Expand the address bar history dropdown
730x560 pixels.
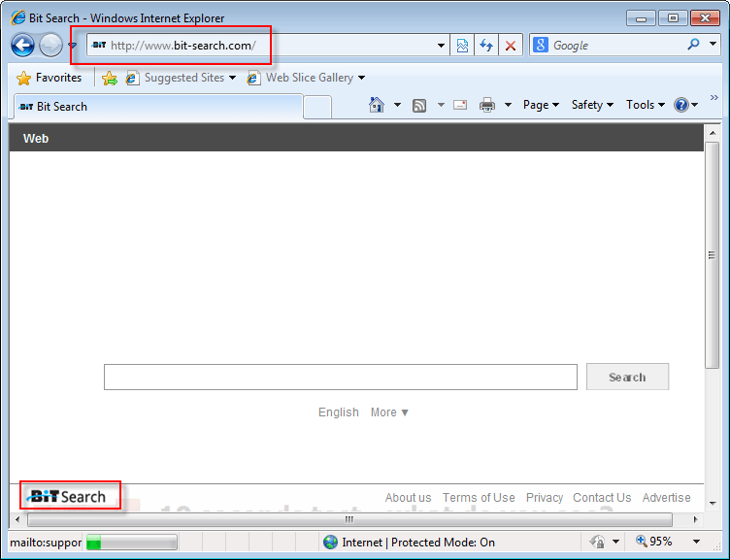click(x=441, y=46)
